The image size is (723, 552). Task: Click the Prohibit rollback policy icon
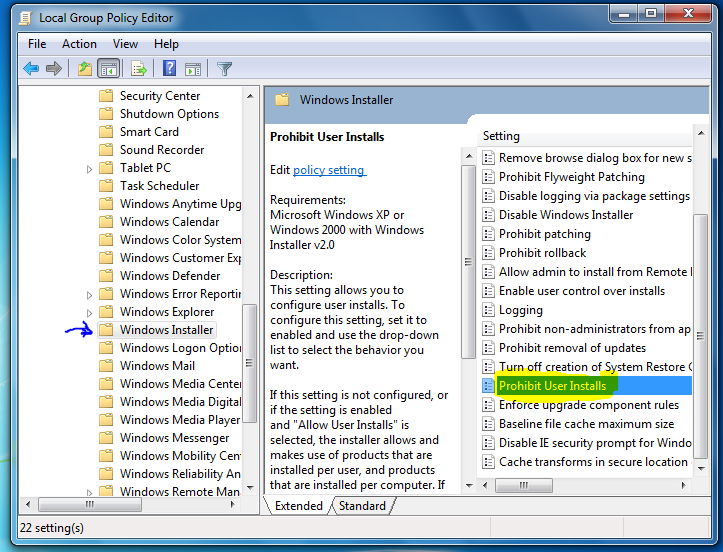click(488, 253)
